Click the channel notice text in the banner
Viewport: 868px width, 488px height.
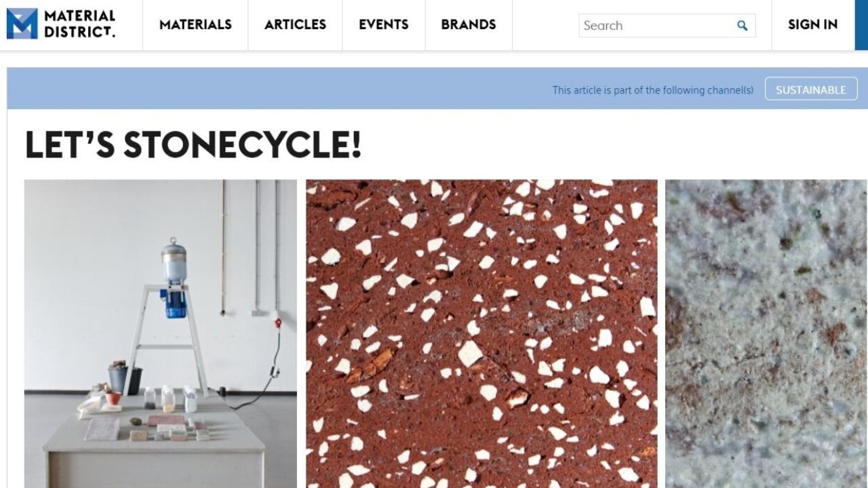[x=652, y=89]
